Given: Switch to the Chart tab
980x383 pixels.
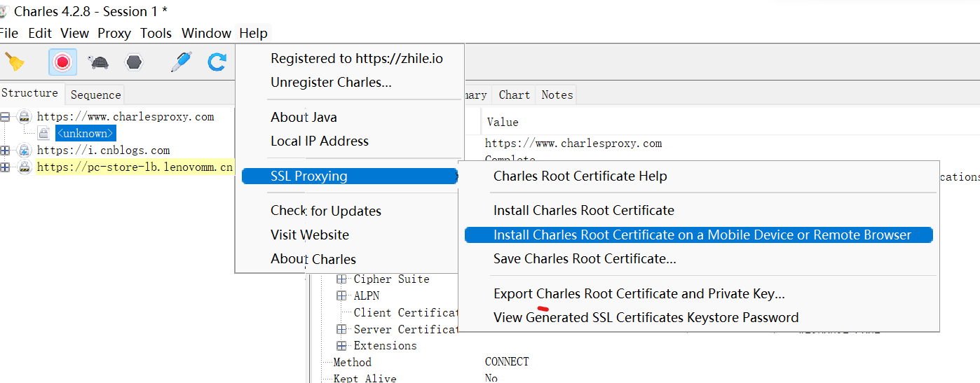Looking at the screenshot, I should tap(514, 95).
